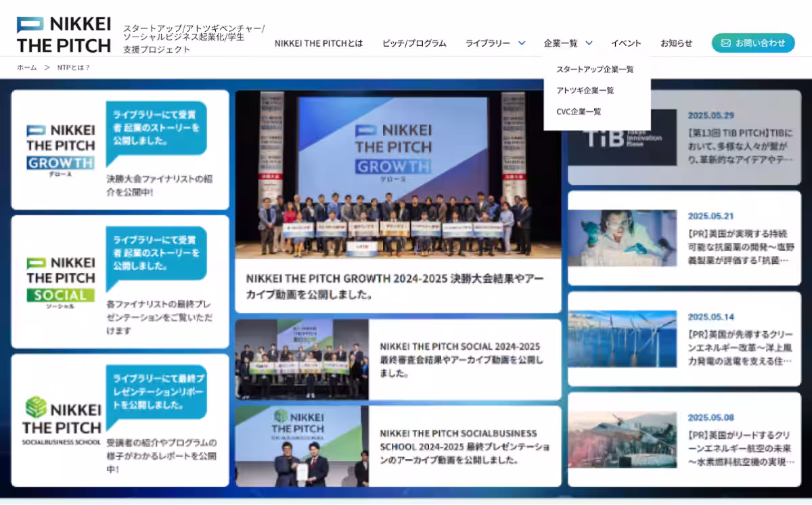The height and width of the screenshot is (505, 812).
Task: Click 決勝大会ファイナリストの紹介を公開中 text
Action: coord(160,185)
